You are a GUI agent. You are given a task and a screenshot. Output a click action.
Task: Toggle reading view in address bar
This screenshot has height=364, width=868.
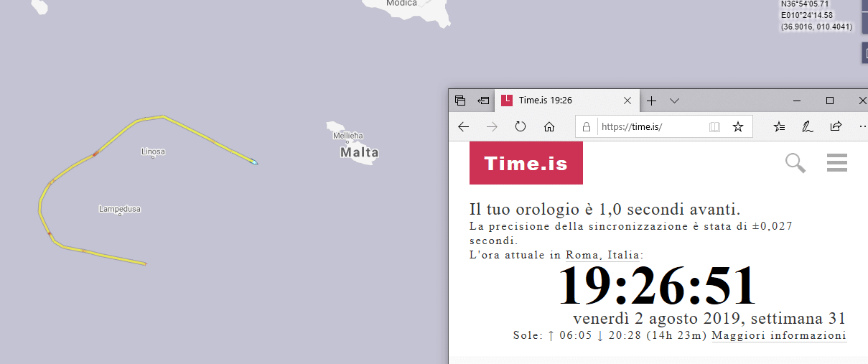[714, 127]
